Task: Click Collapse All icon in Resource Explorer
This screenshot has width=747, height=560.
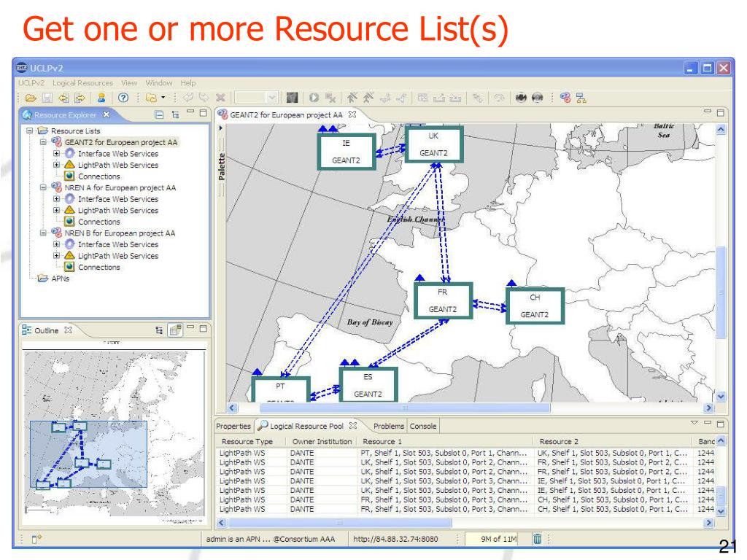Action: (159, 114)
